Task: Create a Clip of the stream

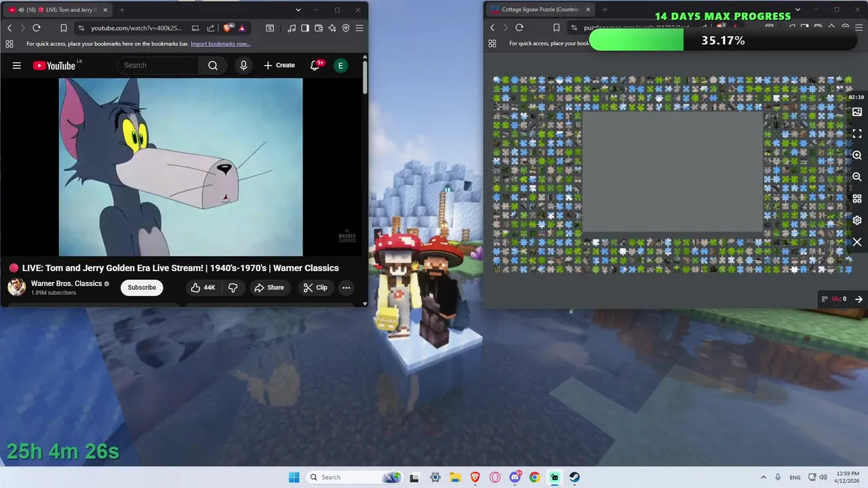Action: coord(315,287)
